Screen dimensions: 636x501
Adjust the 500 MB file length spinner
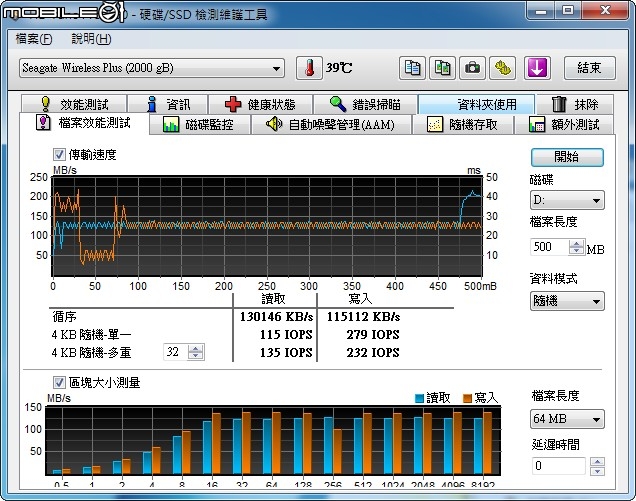click(576, 247)
